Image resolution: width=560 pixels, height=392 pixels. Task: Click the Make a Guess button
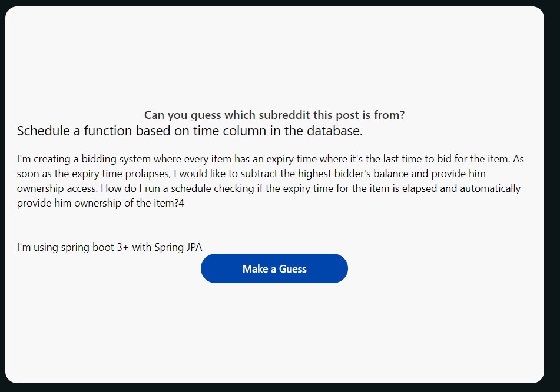[274, 268]
